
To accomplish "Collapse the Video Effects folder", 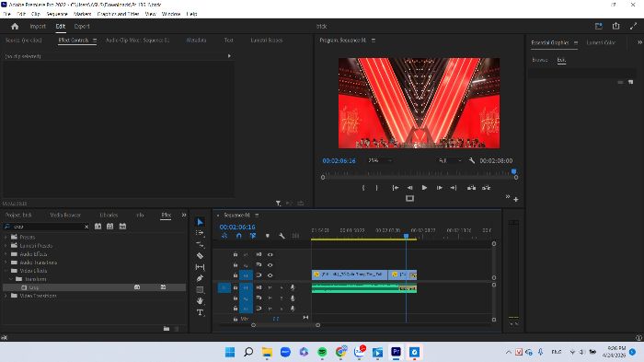I will (x=6, y=271).
